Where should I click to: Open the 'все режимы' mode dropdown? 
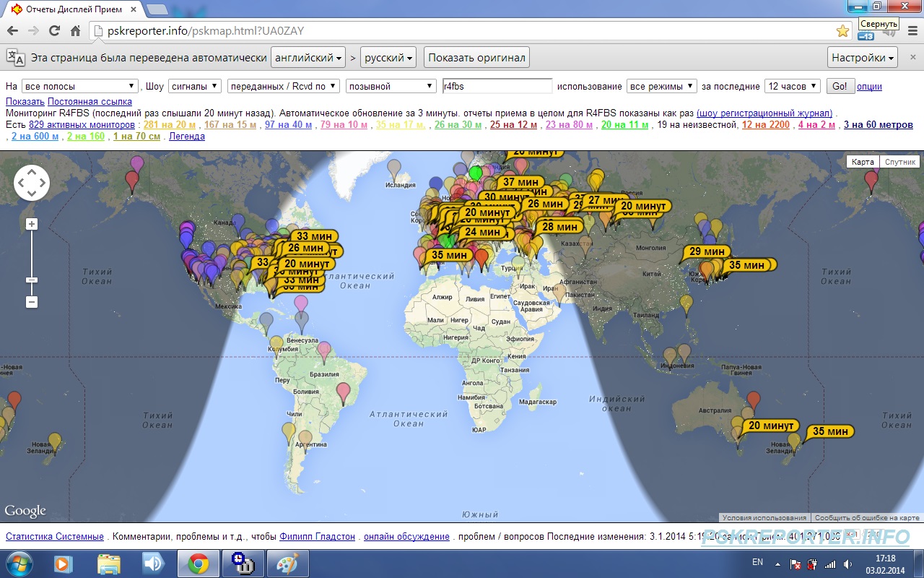coord(661,86)
